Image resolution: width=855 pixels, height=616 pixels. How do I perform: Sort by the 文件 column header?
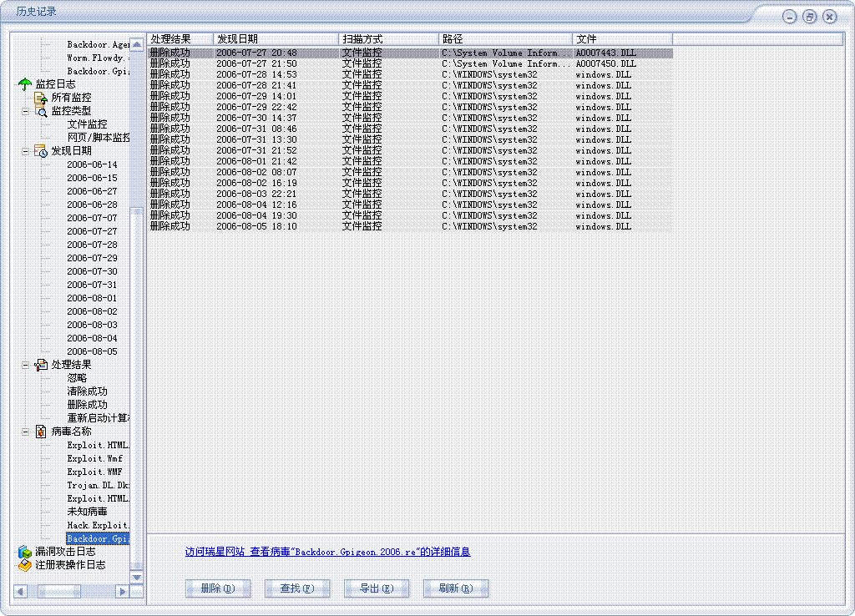[623, 39]
